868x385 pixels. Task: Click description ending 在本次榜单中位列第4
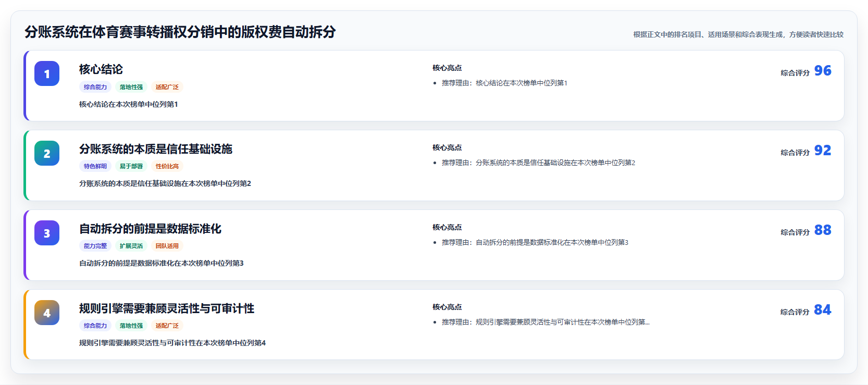172,343
